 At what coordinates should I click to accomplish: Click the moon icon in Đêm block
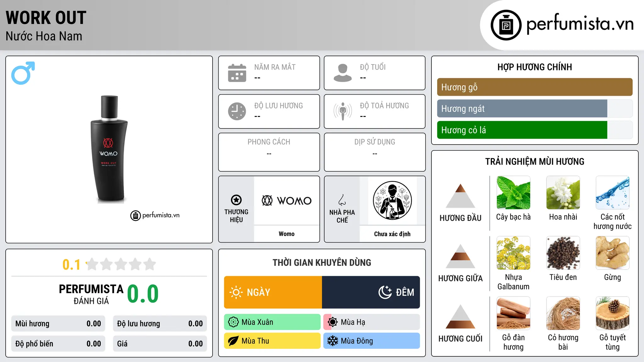385,292
